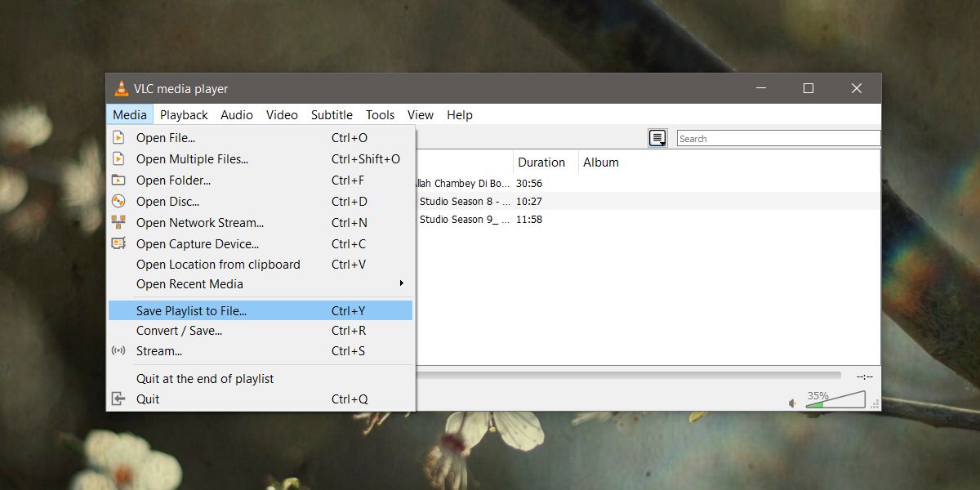Click the Open File play icon

click(x=118, y=137)
